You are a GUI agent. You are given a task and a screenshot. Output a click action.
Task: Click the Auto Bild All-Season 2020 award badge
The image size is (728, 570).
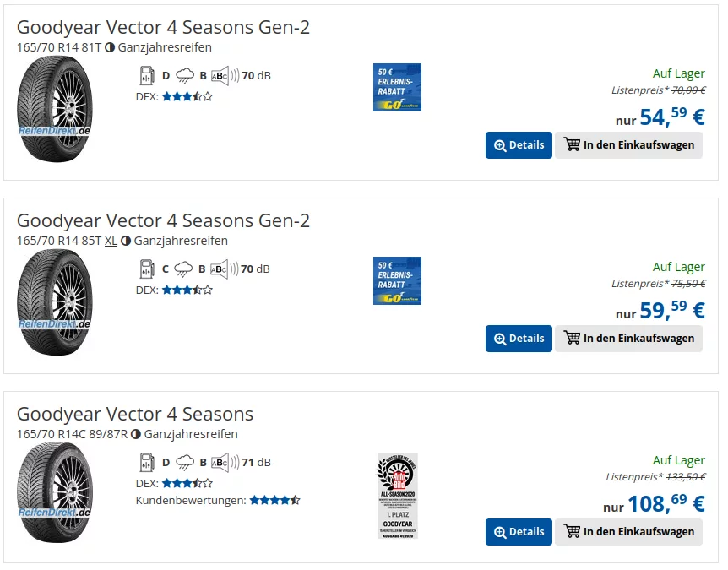pos(397,496)
